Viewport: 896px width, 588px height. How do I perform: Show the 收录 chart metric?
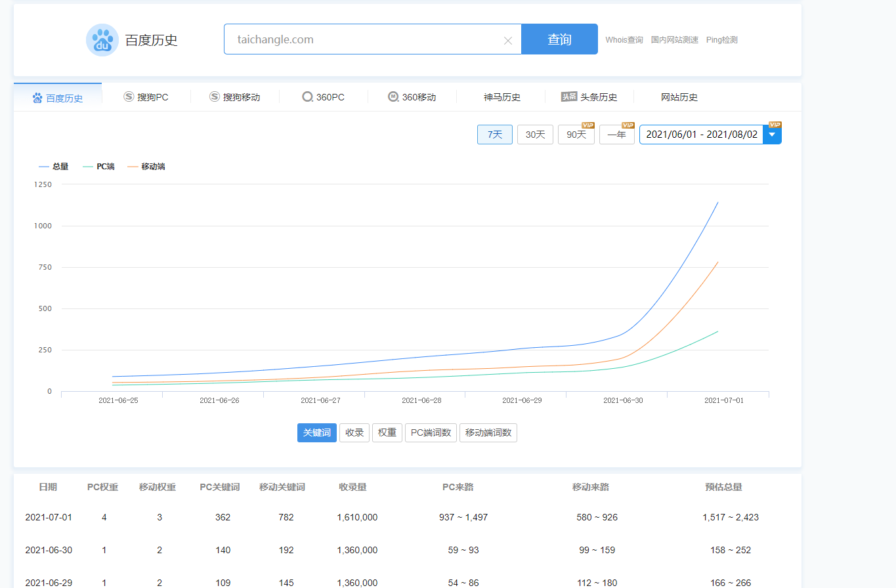coord(354,433)
